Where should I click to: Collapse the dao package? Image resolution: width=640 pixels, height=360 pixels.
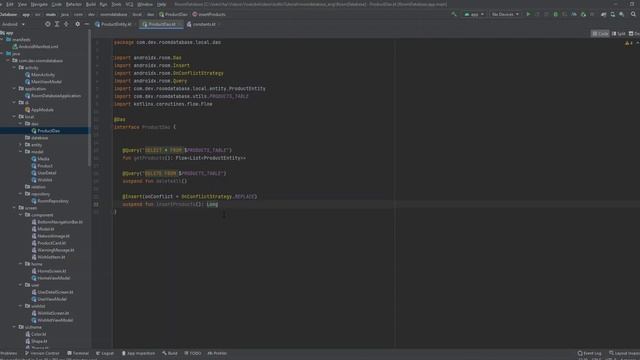[x=21, y=123]
